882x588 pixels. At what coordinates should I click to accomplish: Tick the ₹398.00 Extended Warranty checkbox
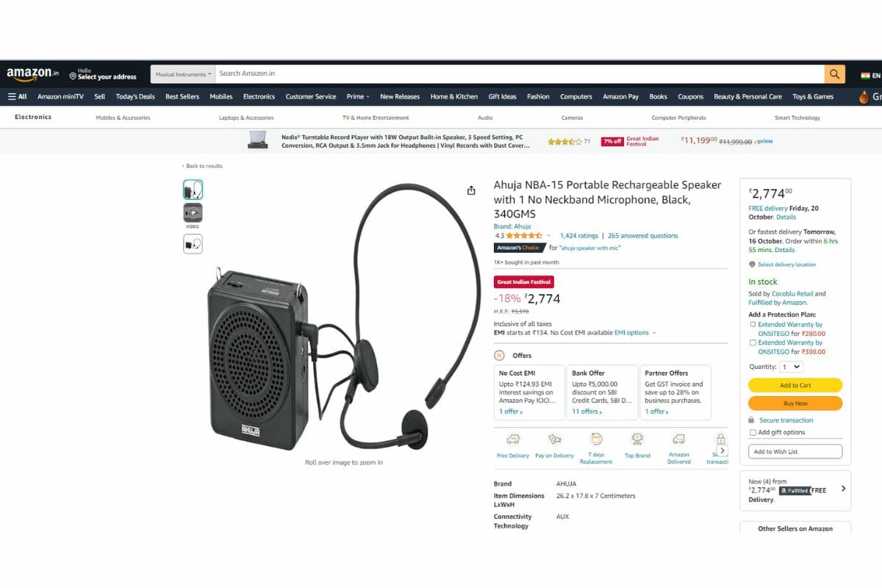click(753, 343)
